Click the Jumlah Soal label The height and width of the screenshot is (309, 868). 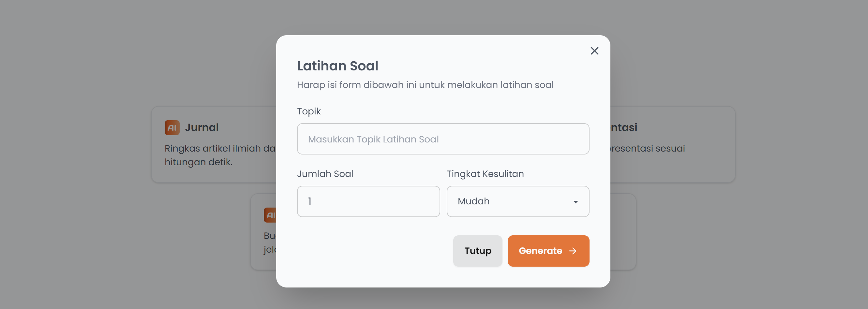(x=325, y=174)
